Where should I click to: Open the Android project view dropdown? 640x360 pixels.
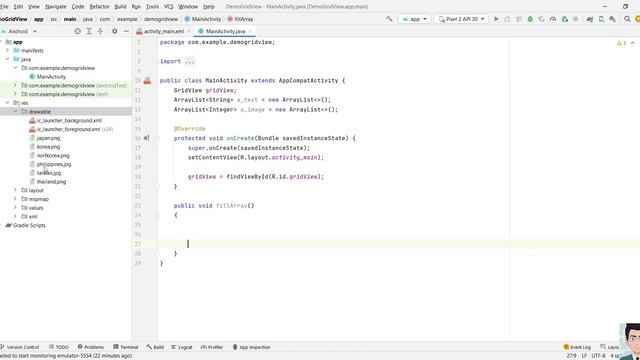pos(19,31)
